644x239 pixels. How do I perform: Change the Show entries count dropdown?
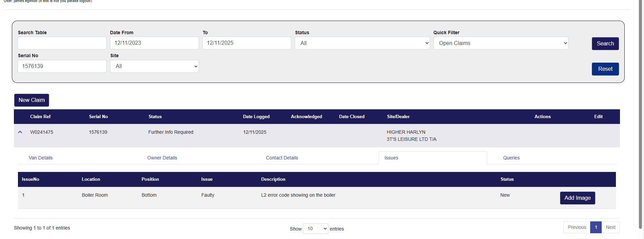tap(315, 229)
